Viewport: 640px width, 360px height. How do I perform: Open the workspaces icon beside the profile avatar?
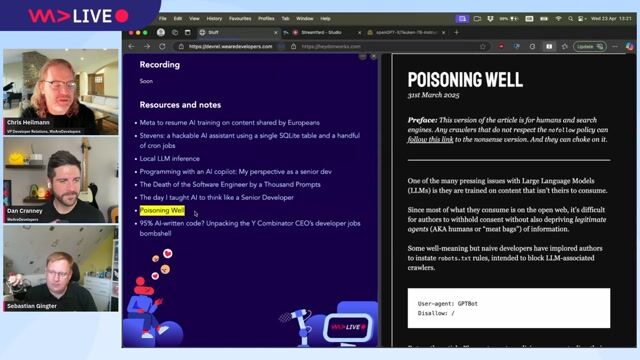point(175,32)
